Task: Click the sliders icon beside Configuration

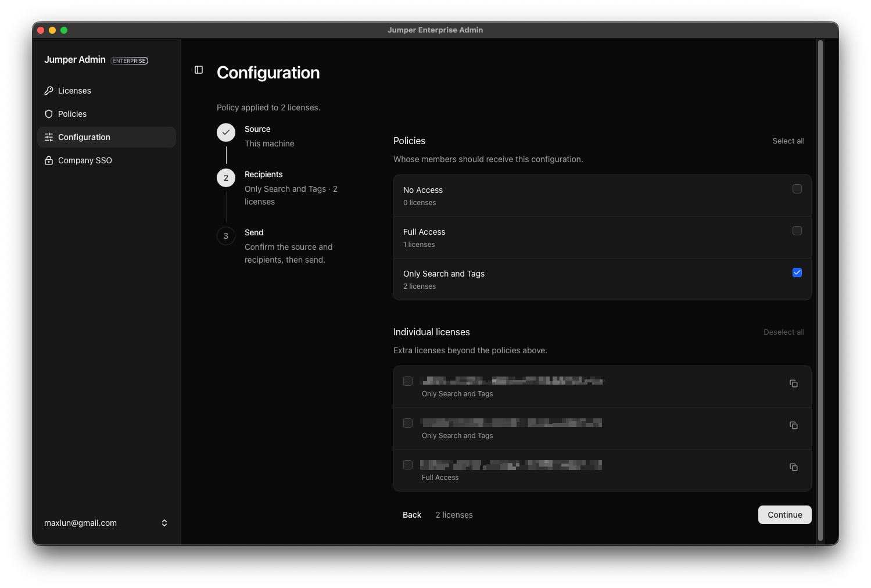Action: pos(49,137)
